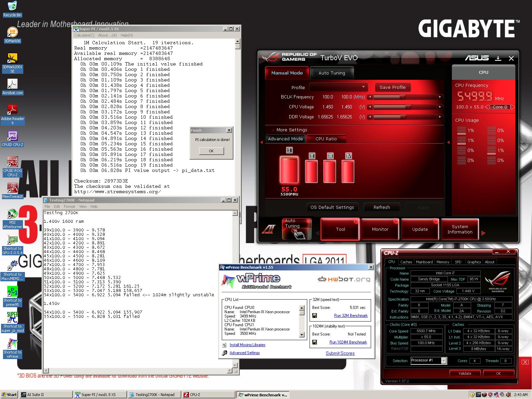532x399 pixels.
Task: Open the Monitor panel in AI Suite
Action: tap(380, 229)
